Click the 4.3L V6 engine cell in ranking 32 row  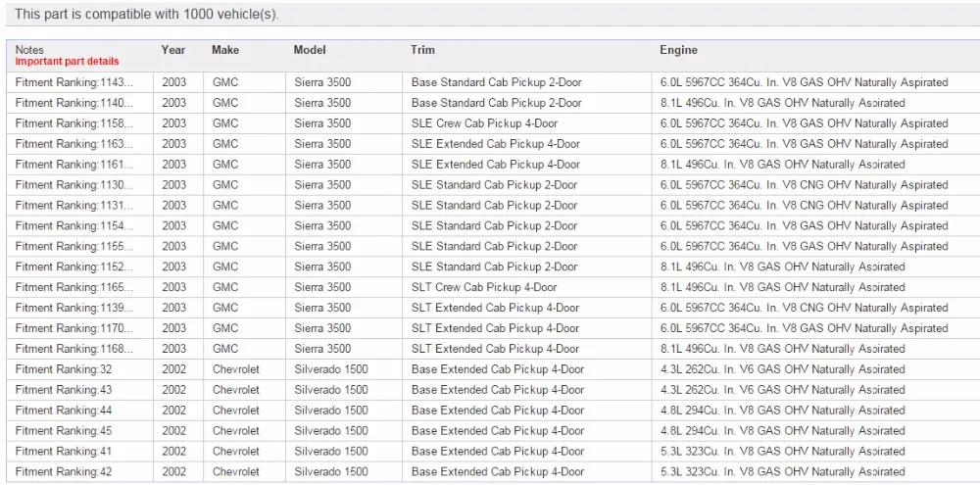click(815, 369)
